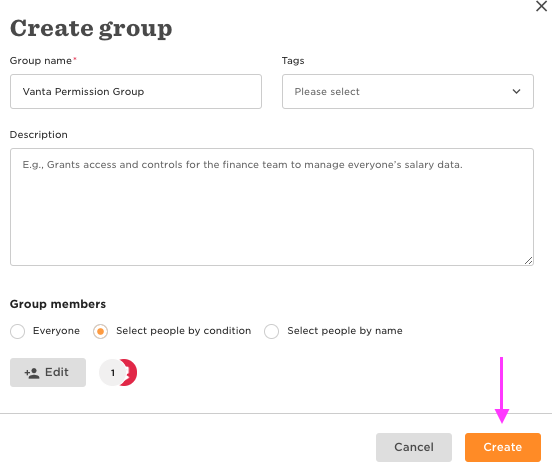This screenshot has height=470, width=552.
Task: Choose Select people by name option
Action: point(271,331)
